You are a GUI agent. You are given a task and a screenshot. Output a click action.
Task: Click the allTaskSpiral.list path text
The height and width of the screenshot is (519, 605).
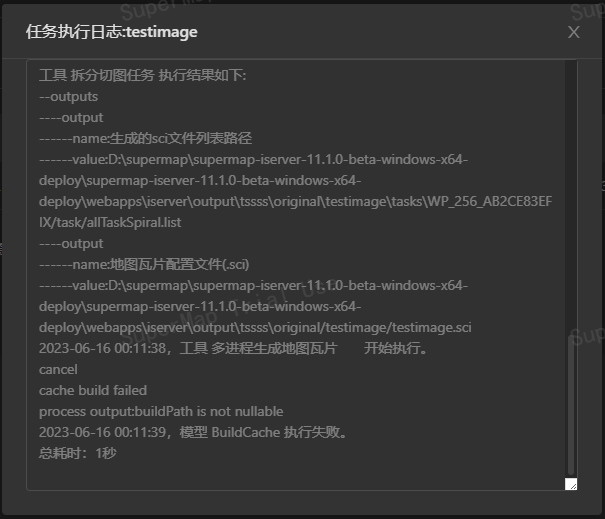tap(110, 222)
